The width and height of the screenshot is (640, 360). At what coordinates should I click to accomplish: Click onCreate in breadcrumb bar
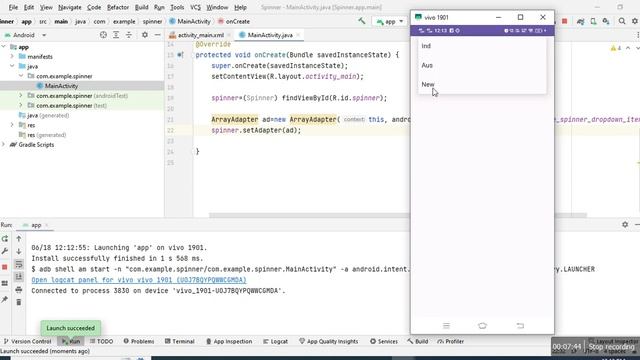233,21
